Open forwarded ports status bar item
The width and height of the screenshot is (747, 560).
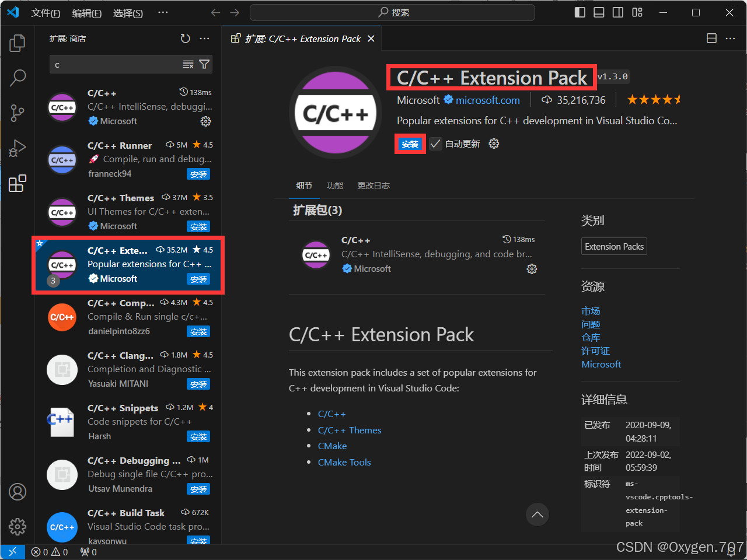[89, 552]
